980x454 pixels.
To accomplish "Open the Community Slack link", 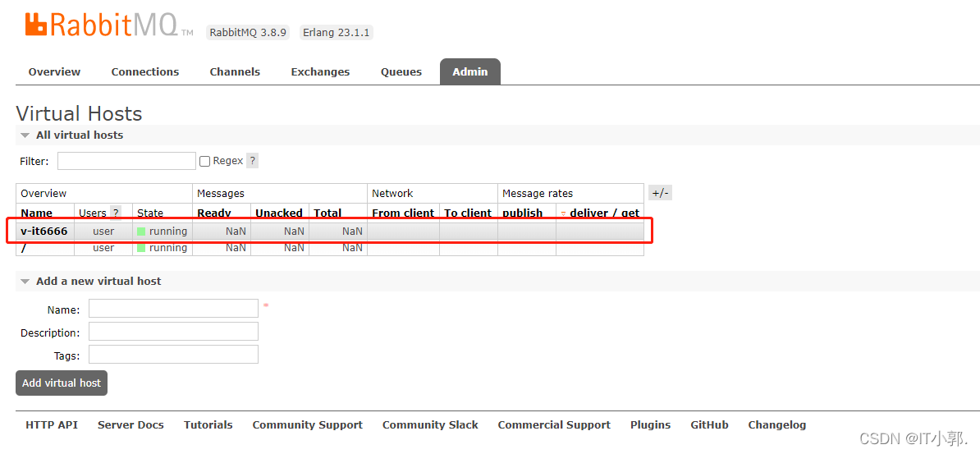I will click(430, 424).
